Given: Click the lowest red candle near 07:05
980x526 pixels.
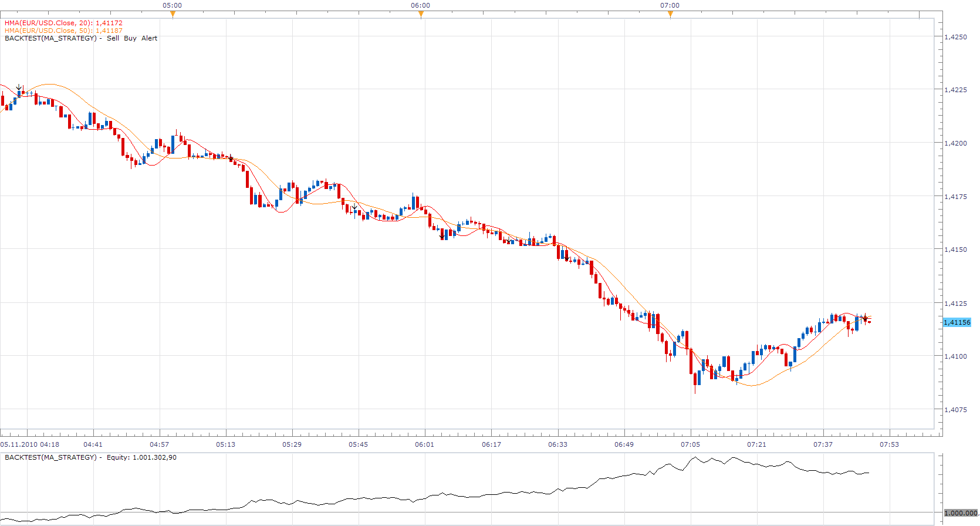Looking at the screenshot, I should pos(695,382).
